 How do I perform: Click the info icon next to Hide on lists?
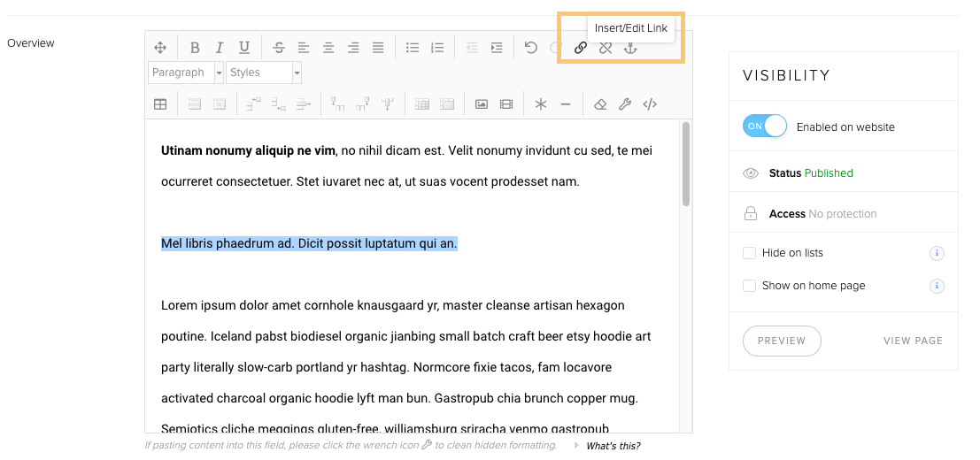[x=937, y=253]
